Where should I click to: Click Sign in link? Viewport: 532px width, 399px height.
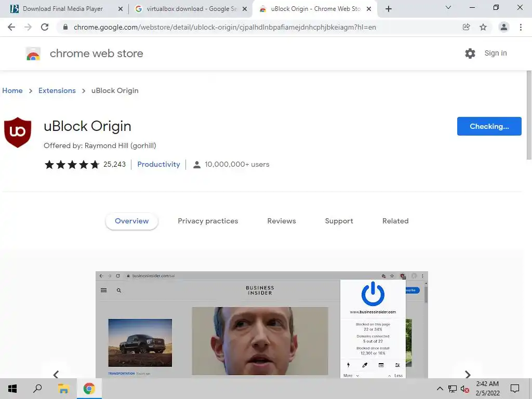click(496, 53)
